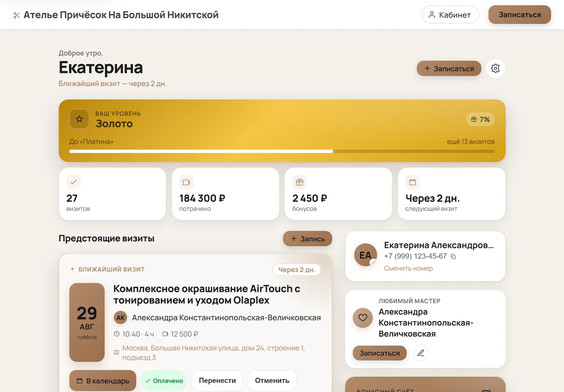The image size is (564, 392).
Task: Click the Отменить button
Action: click(x=272, y=381)
